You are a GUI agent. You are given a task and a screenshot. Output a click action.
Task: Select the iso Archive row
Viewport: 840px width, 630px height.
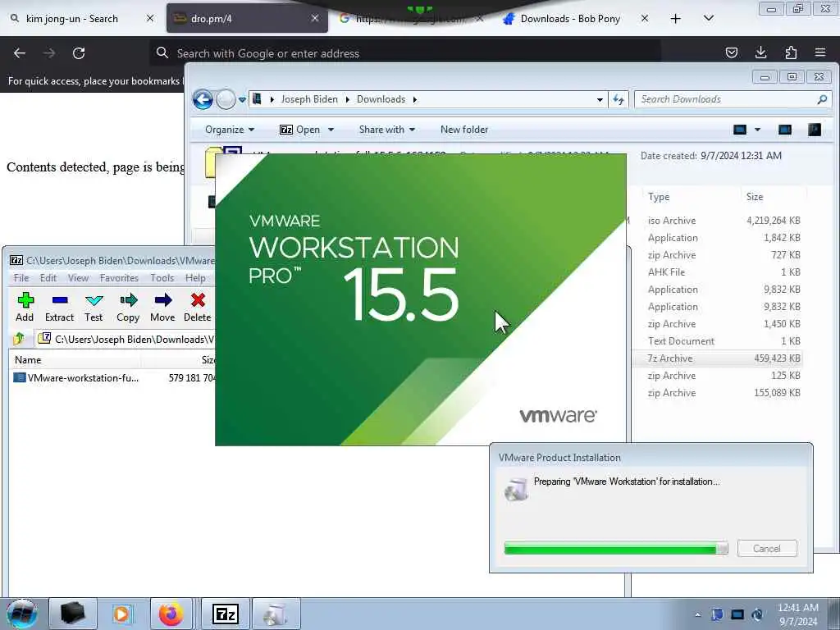tap(718, 221)
